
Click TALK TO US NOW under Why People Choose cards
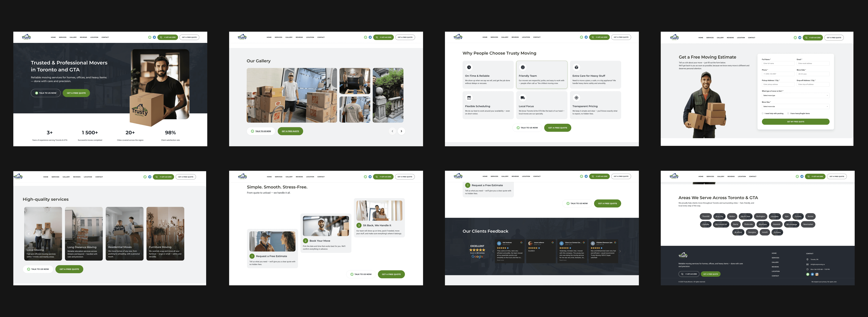(x=527, y=128)
